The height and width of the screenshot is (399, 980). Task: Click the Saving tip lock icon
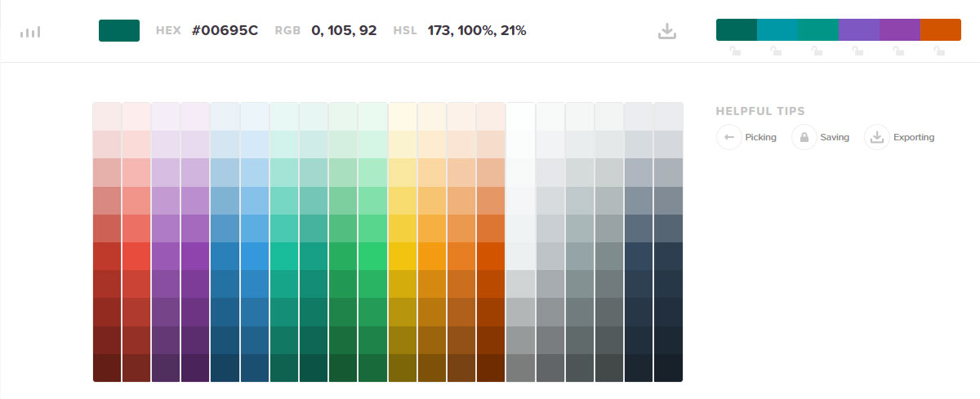[x=804, y=137]
